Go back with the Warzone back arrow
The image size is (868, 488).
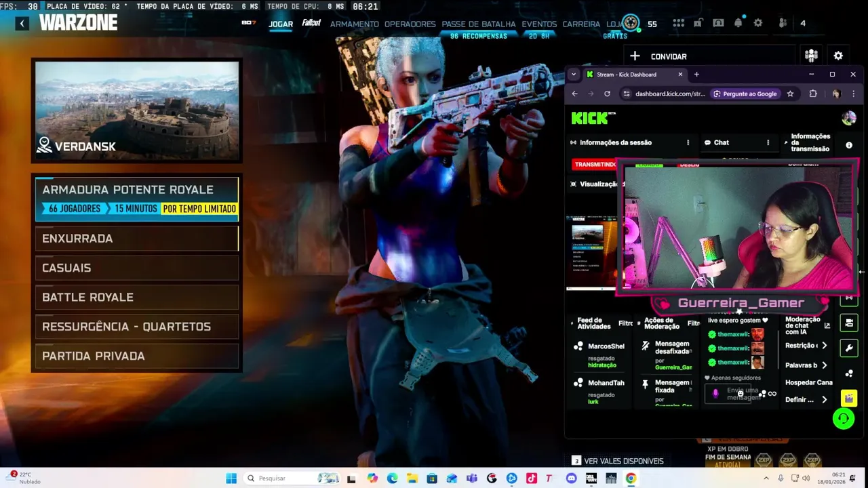tap(22, 24)
